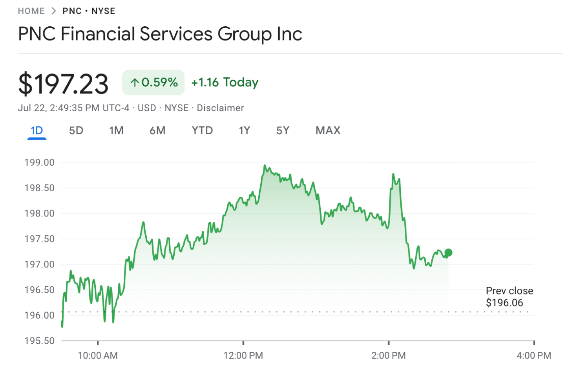
Task: Click the +1.16 Today change text
Action: click(x=225, y=82)
